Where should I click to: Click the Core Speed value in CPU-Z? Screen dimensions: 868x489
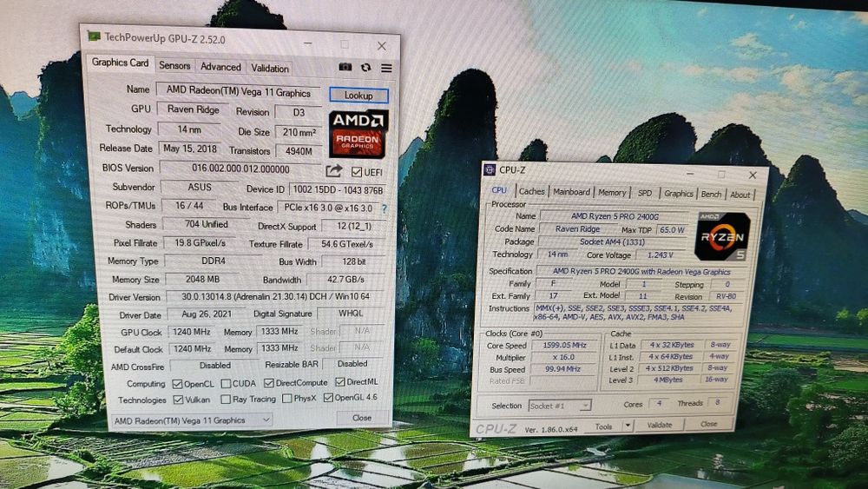[x=565, y=345]
